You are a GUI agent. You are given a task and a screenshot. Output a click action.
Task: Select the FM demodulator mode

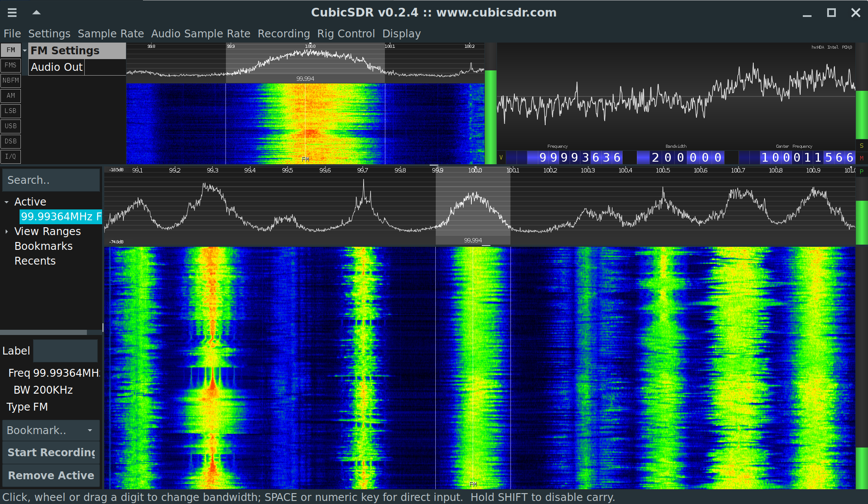pyautogui.click(x=11, y=50)
